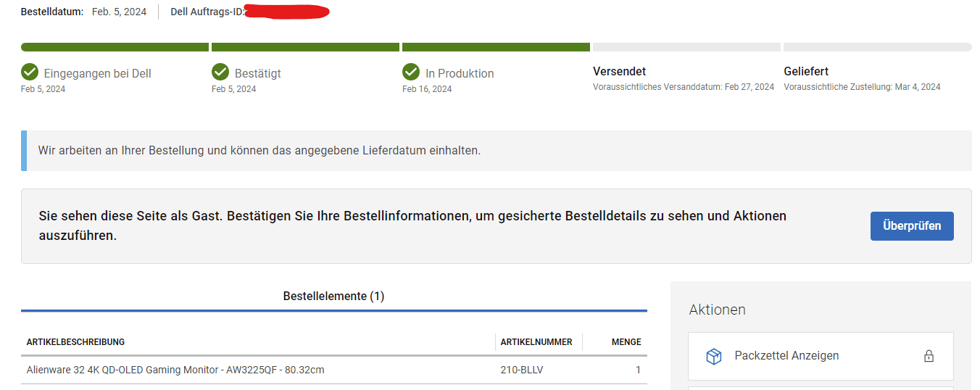The height and width of the screenshot is (390, 980).
Task: Click the guest view notice text
Action: pyautogui.click(x=412, y=226)
